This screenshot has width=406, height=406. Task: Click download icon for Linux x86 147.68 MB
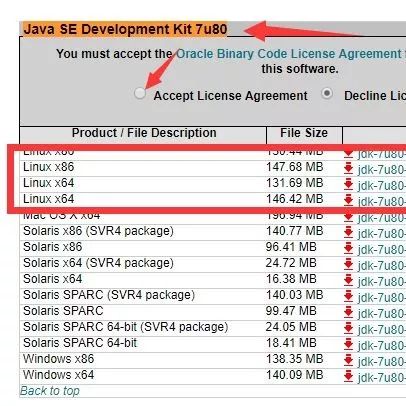tap(348, 168)
